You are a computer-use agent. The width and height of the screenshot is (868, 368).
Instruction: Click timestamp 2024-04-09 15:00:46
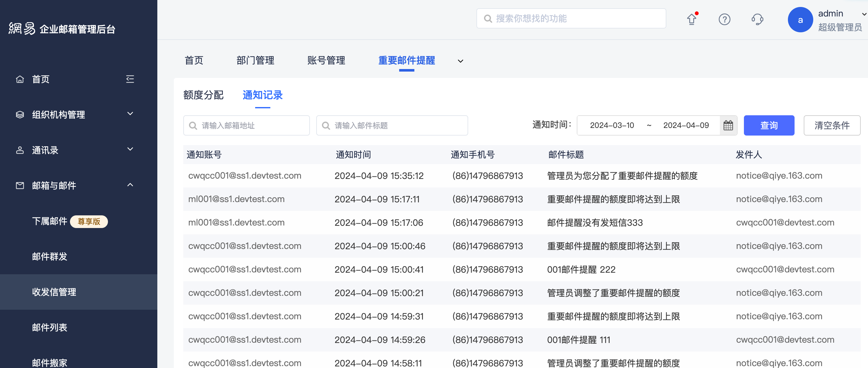[380, 246]
